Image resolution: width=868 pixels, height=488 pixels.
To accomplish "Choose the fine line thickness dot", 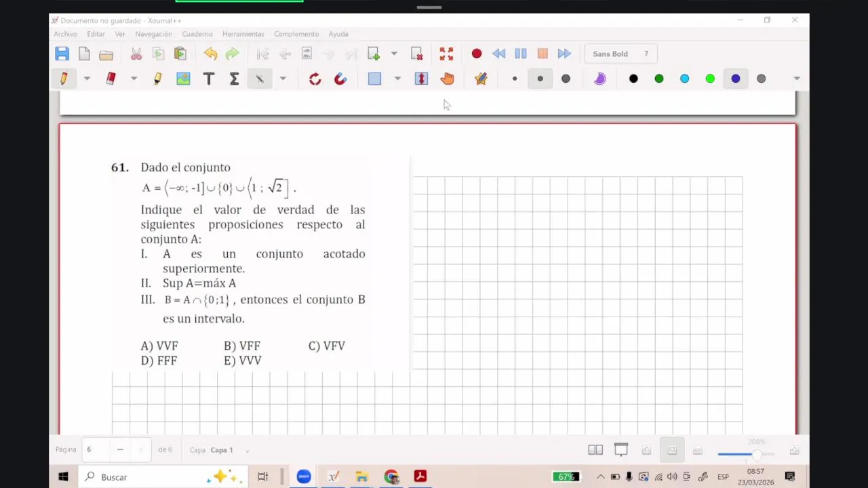I will point(515,79).
